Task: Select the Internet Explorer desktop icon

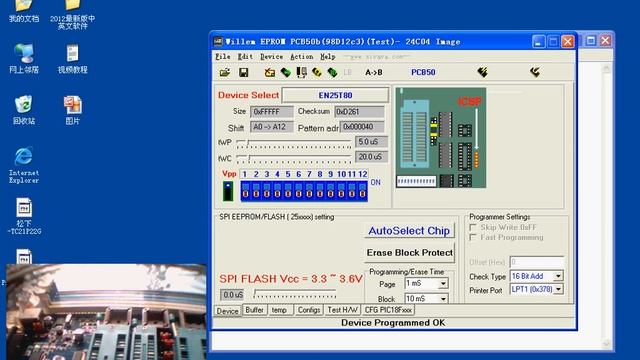Action: [x=24, y=165]
